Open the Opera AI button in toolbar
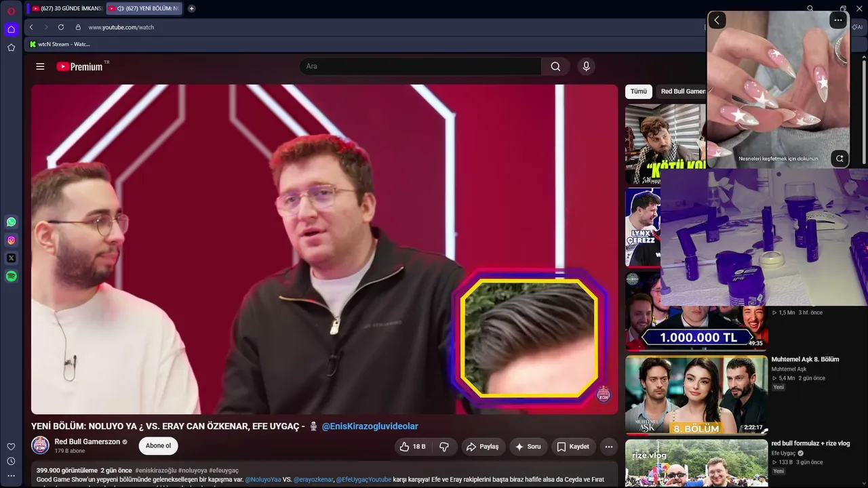This screenshot has width=868, height=488. (x=858, y=27)
